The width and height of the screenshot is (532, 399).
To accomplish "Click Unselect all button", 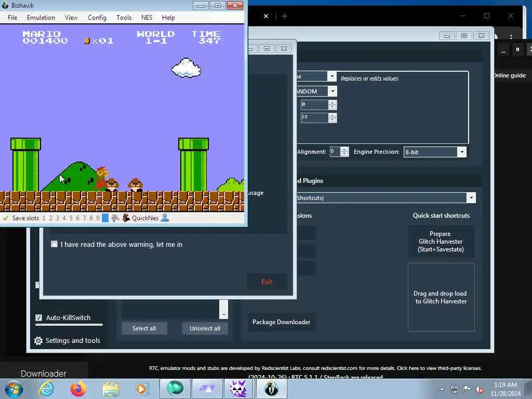I will (205, 328).
